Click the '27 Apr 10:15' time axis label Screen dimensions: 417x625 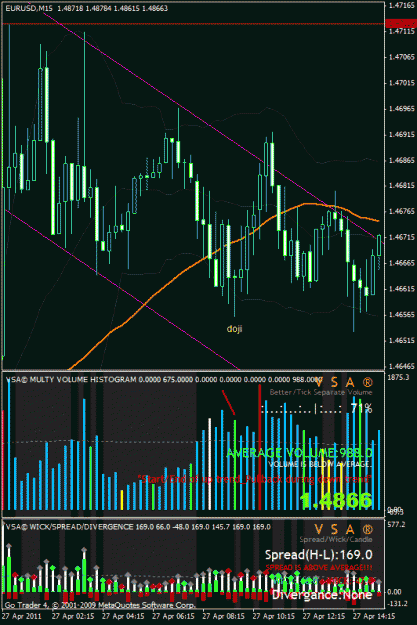[x=274, y=616]
